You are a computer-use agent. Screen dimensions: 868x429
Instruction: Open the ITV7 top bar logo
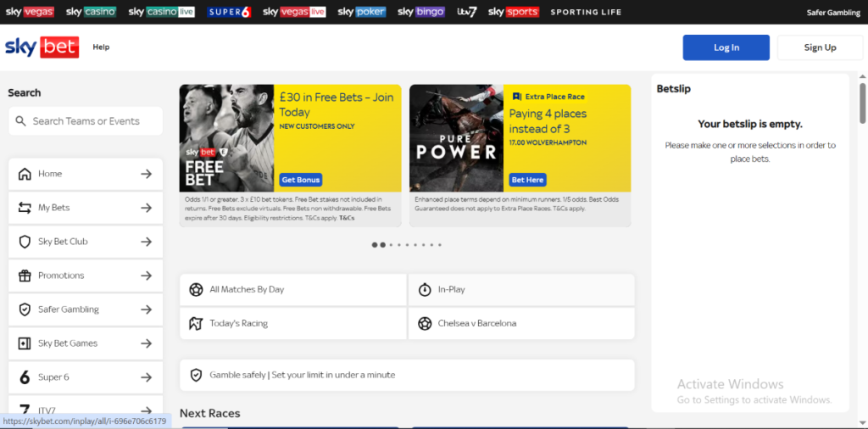(467, 12)
